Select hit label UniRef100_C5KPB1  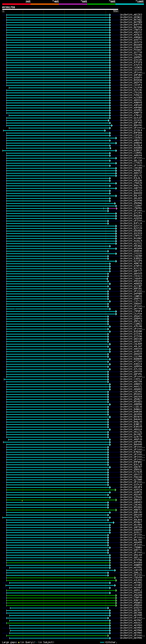point(131,208)
